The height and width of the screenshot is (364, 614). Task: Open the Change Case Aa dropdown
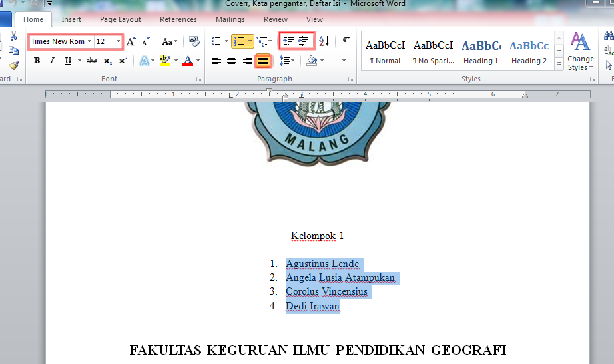coord(170,41)
